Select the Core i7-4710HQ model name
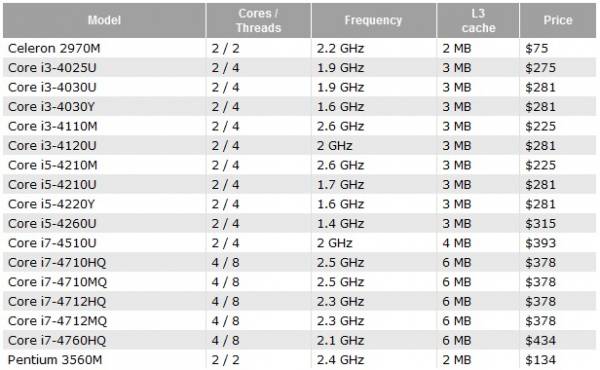The height and width of the screenshot is (370, 600). pos(57,263)
